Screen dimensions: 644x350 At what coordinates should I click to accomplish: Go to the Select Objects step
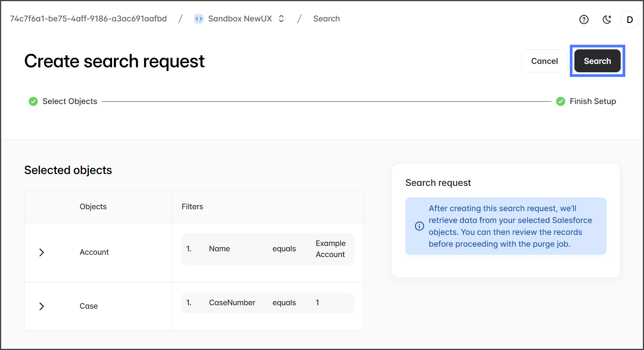tap(70, 101)
